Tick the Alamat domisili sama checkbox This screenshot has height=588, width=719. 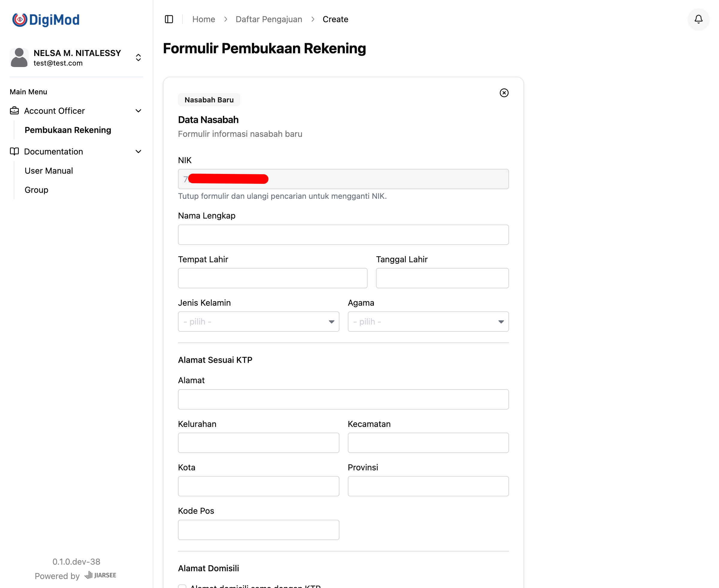click(x=182, y=586)
